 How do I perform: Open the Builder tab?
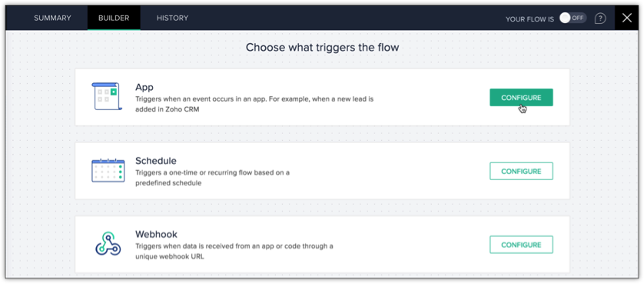[x=114, y=18]
